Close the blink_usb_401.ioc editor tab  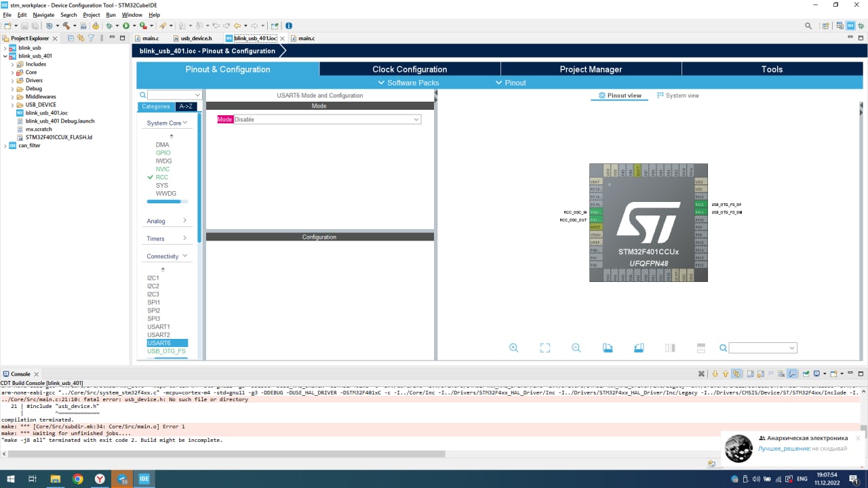(283, 39)
